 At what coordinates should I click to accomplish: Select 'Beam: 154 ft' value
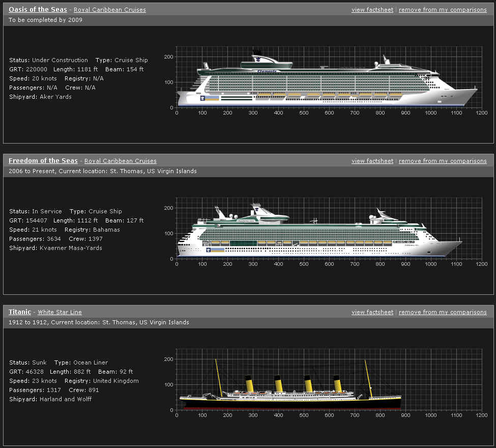tap(124, 69)
